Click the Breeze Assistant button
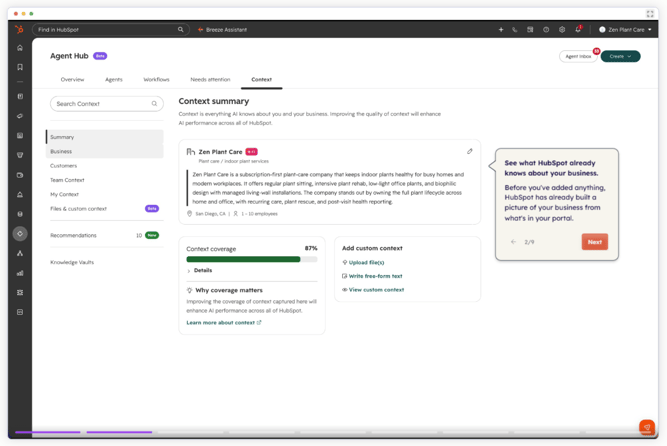The image size is (667, 446). click(x=222, y=30)
